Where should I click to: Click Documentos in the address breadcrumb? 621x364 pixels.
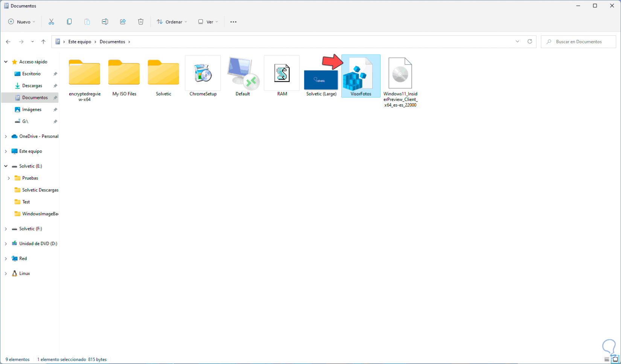coord(112,42)
